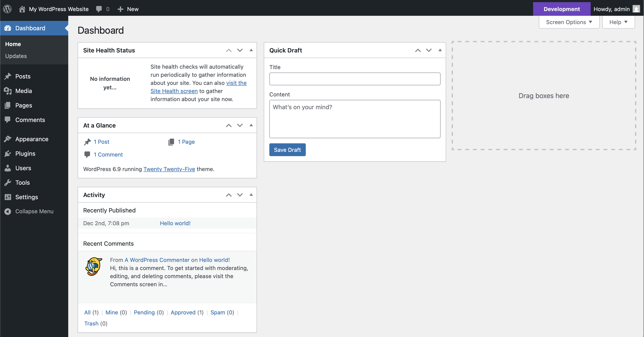
Task: Expand the Screen Options dropdown
Action: point(569,22)
